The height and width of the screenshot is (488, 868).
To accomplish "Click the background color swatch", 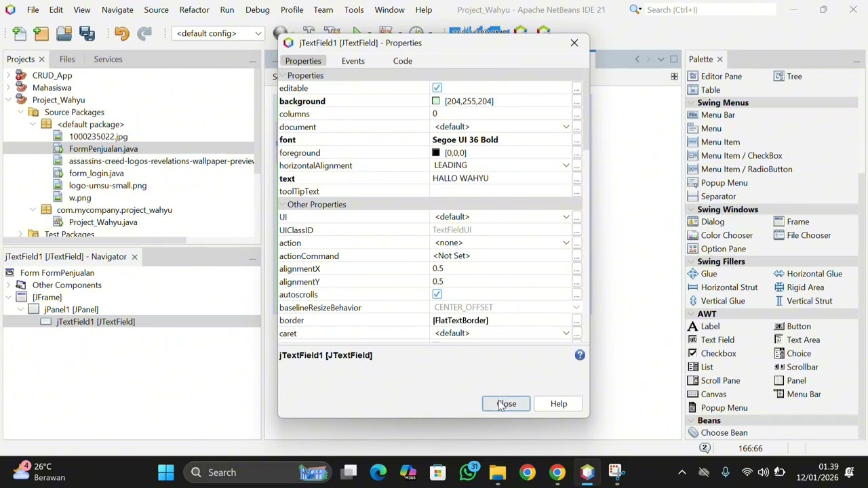I will click(436, 101).
